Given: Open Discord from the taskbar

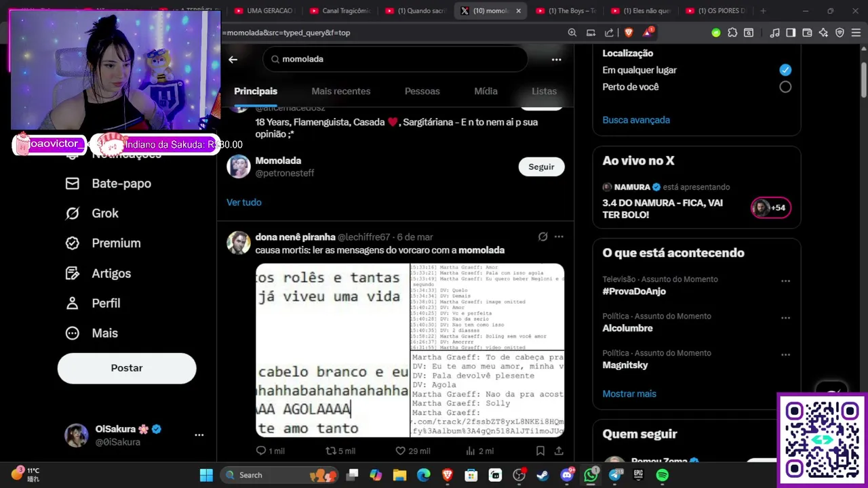Looking at the screenshot, I should 567,475.
